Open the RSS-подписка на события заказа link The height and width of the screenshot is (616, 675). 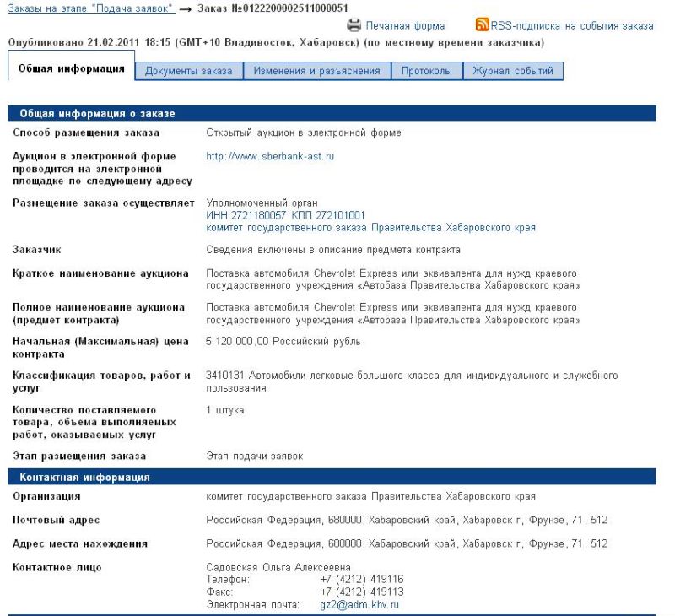click(572, 26)
